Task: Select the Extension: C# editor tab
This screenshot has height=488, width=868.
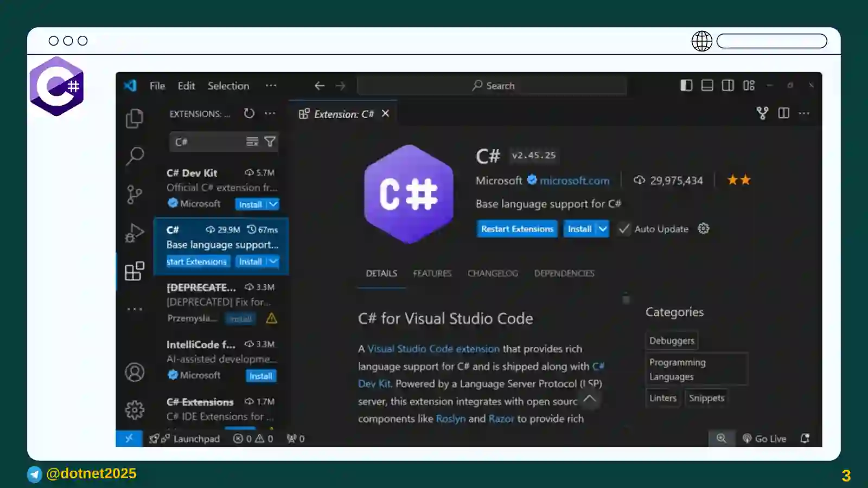Action: (x=343, y=114)
